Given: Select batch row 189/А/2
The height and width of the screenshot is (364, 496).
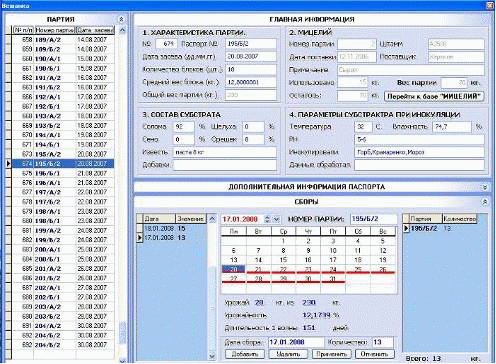Looking at the screenshot, I should point(63,40).
